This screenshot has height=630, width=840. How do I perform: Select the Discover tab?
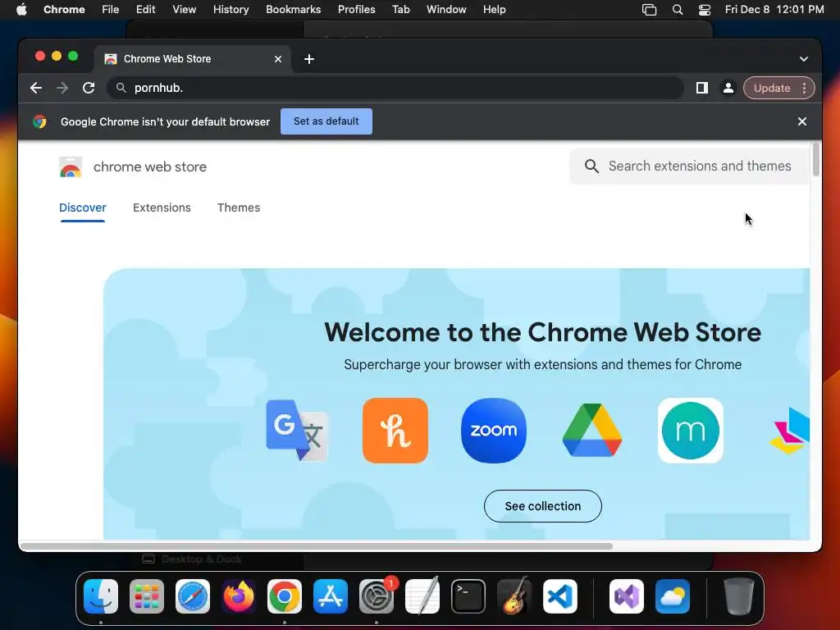tap(83, 208)
